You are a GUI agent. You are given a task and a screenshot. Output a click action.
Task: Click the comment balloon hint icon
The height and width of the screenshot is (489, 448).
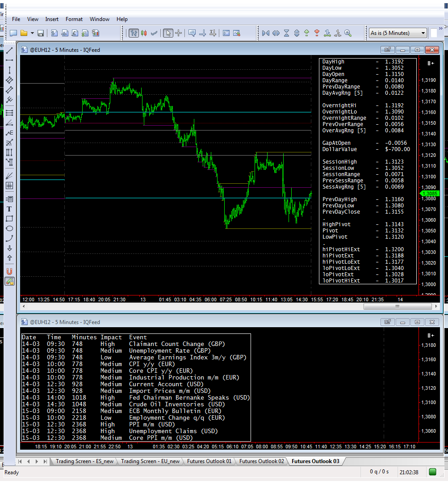tap(192, 33)
